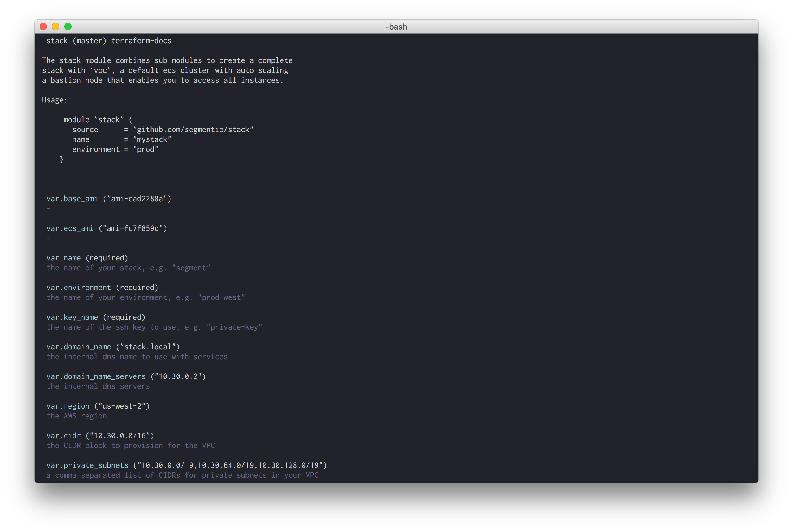Click the "mystack" name value

152,139
